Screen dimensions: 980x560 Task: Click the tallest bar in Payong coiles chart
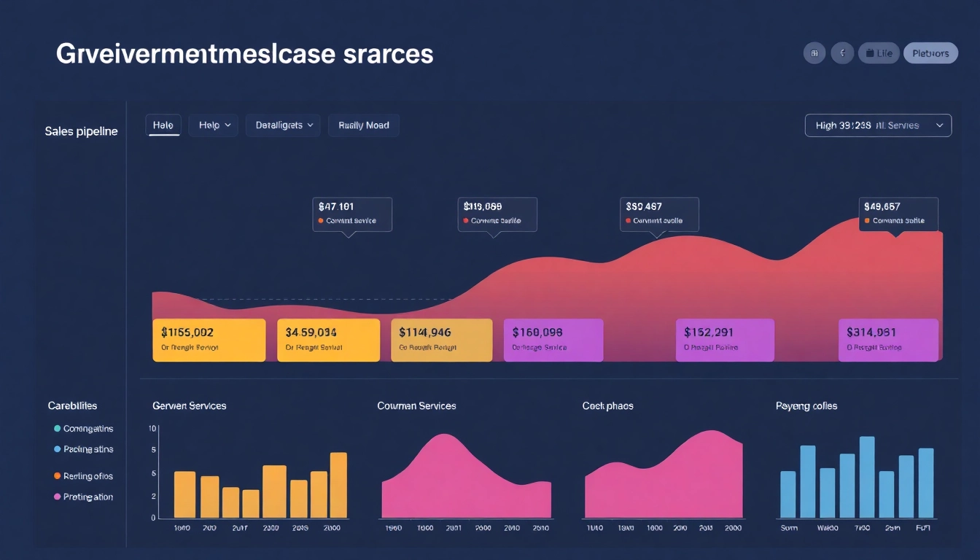(866, 477)
